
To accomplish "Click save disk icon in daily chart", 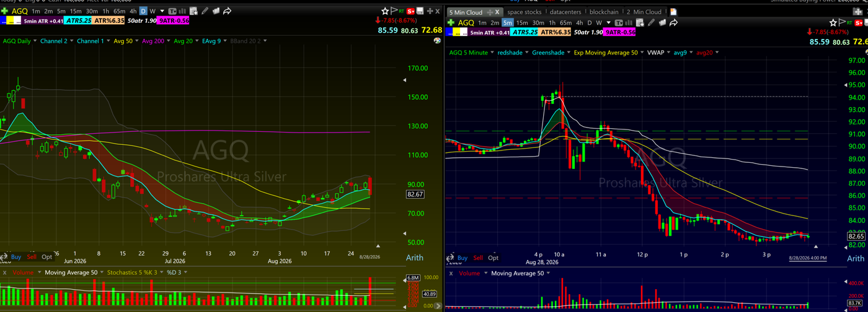I will click(420, 11).
